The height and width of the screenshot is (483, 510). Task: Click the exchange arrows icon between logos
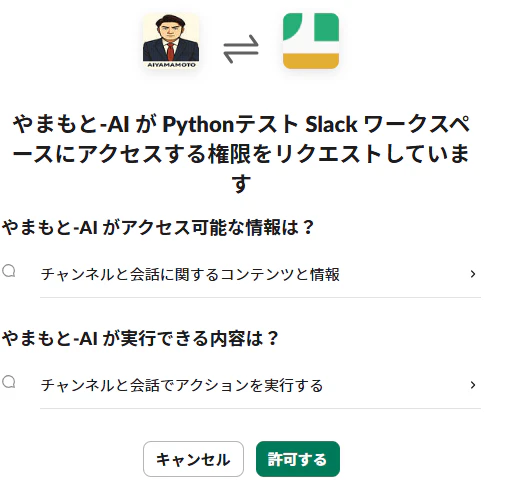coord(241,49)
